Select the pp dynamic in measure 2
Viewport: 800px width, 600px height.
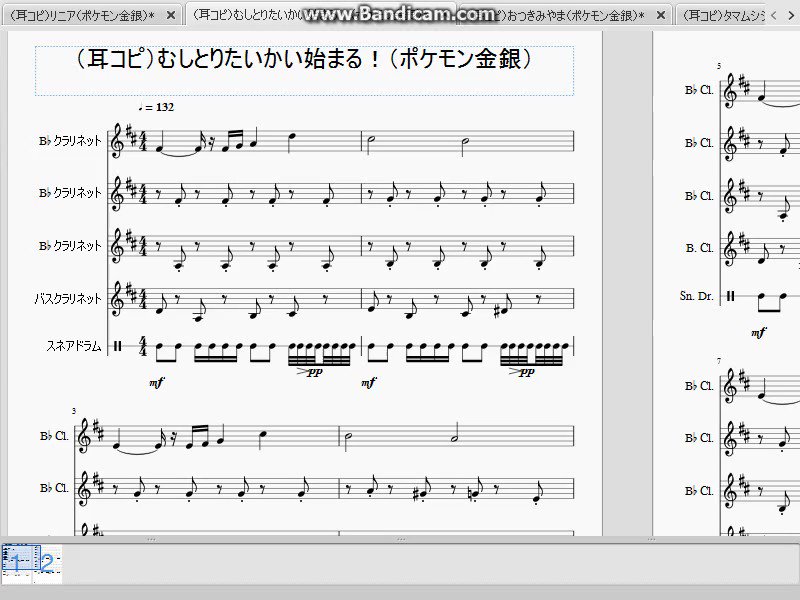pyautogui.click(x=527, y=372)
